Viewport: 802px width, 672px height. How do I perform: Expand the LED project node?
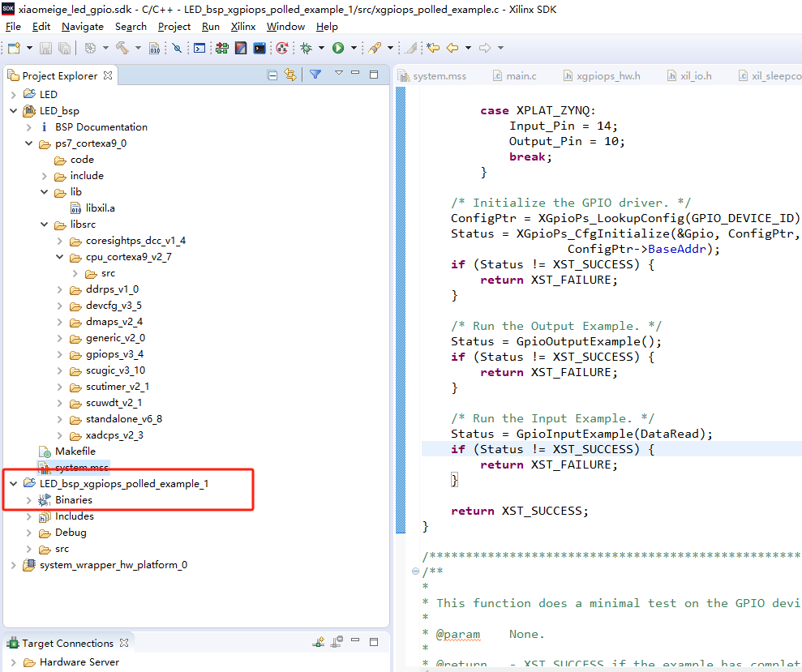(x=14, y=95)
